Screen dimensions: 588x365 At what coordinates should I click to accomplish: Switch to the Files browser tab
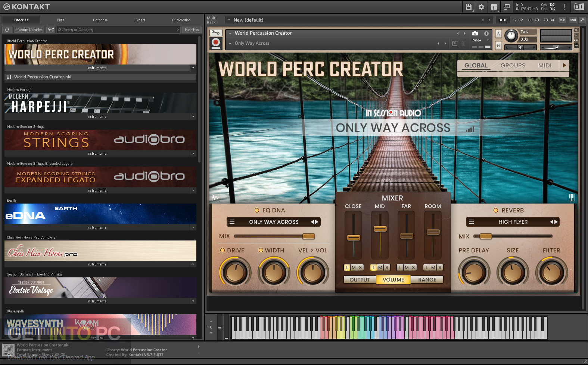coord(60,20)
